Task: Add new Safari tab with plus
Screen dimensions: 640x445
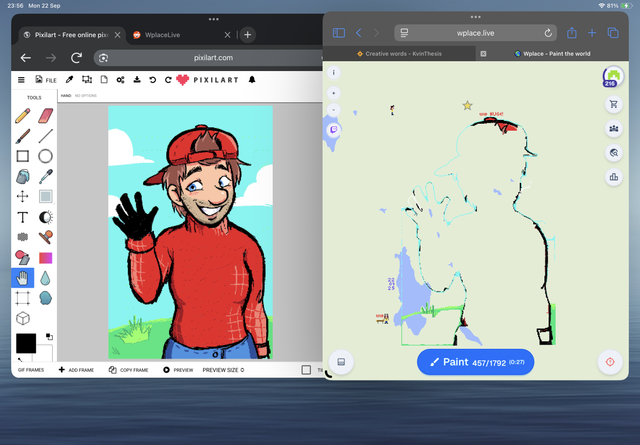Action: point(592,33)
